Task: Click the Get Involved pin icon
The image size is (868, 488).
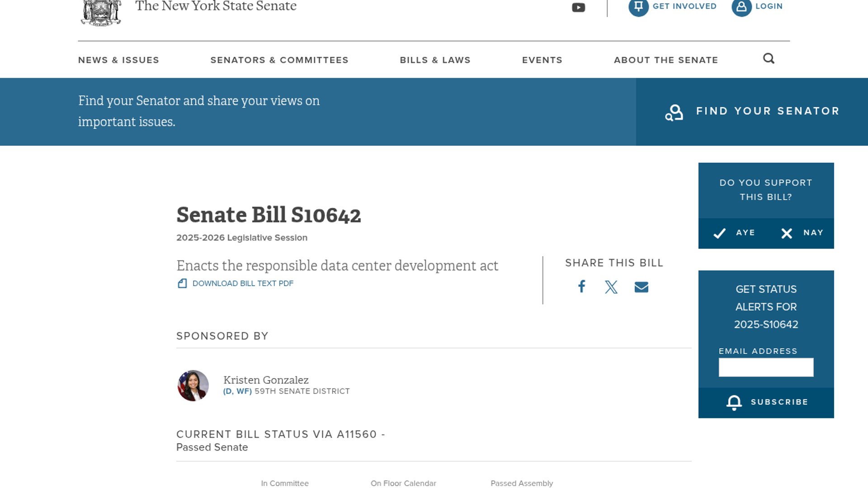Action: click(638, 7)
